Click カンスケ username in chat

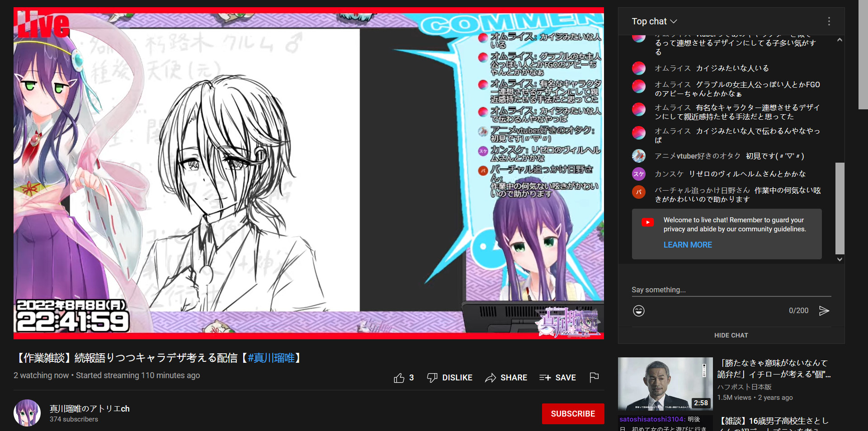[669, 174]
